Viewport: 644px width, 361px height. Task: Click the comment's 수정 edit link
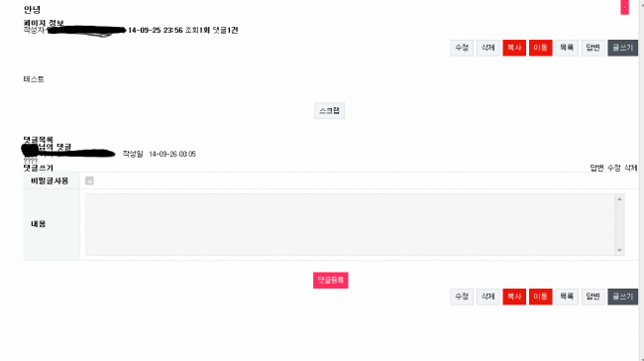pyautogui.click(x=614, y=168)
